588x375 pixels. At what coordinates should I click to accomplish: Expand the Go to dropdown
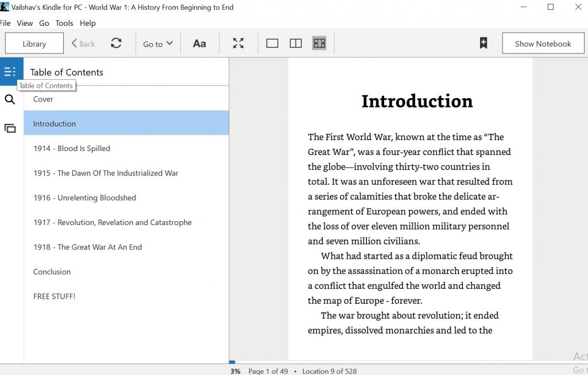(158, 44)
